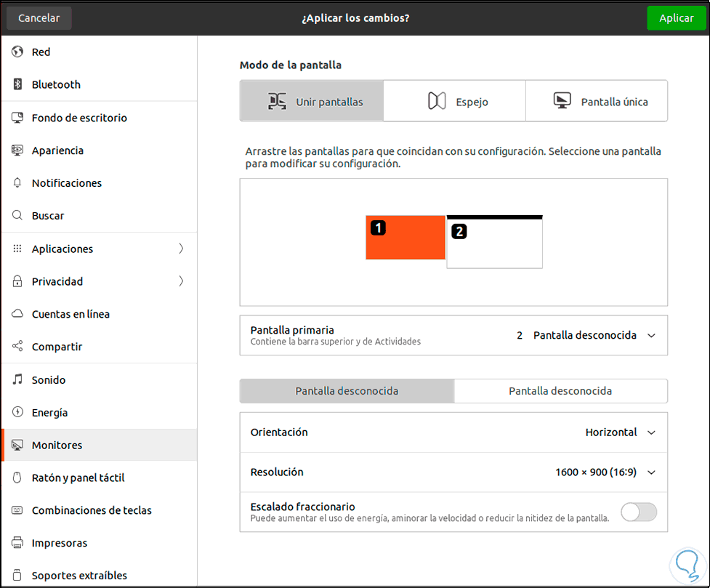Click the Cancelar button

(39, 18)
